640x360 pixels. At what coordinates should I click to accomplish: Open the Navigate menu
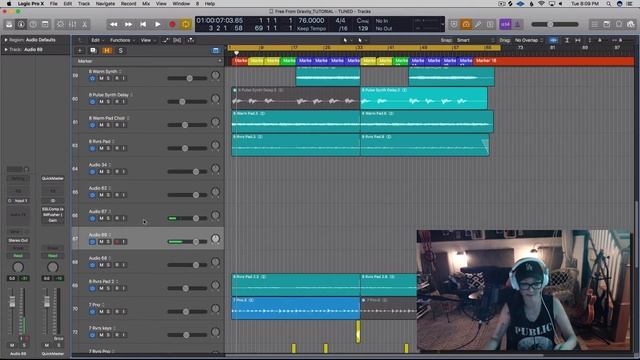click(105, 4)
